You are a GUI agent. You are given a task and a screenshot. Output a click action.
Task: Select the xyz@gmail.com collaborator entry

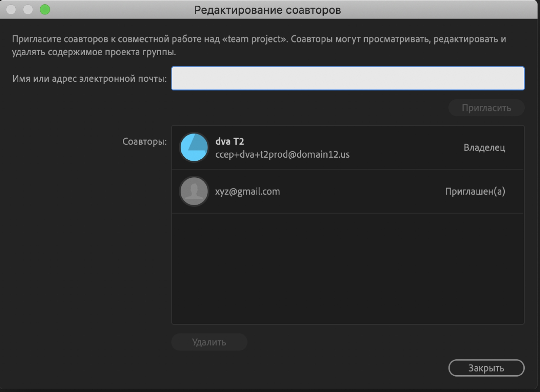[x=247, y=191]
